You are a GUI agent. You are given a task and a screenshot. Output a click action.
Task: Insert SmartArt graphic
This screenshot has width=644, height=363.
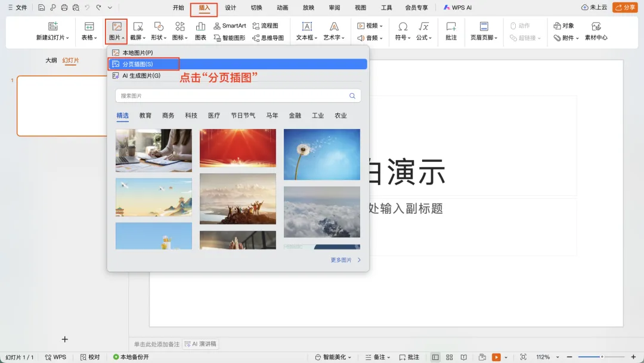coord(230,26)
